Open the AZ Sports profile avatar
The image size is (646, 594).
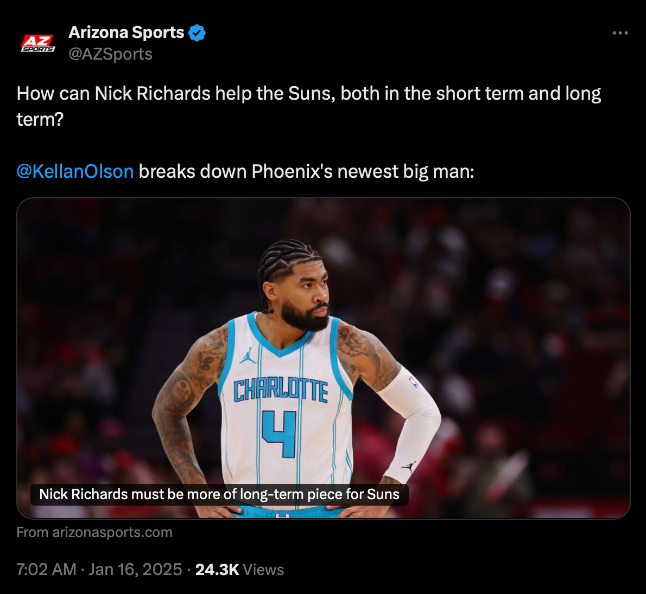click(38, 43)
